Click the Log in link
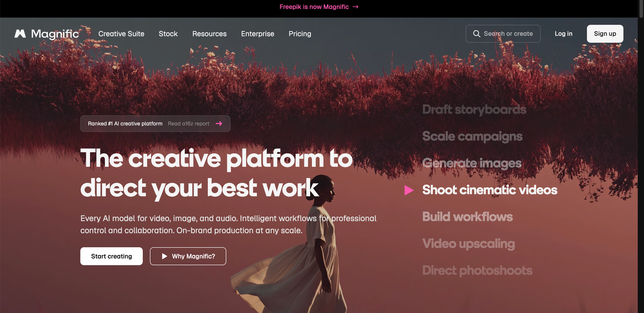 click(563, 34)
